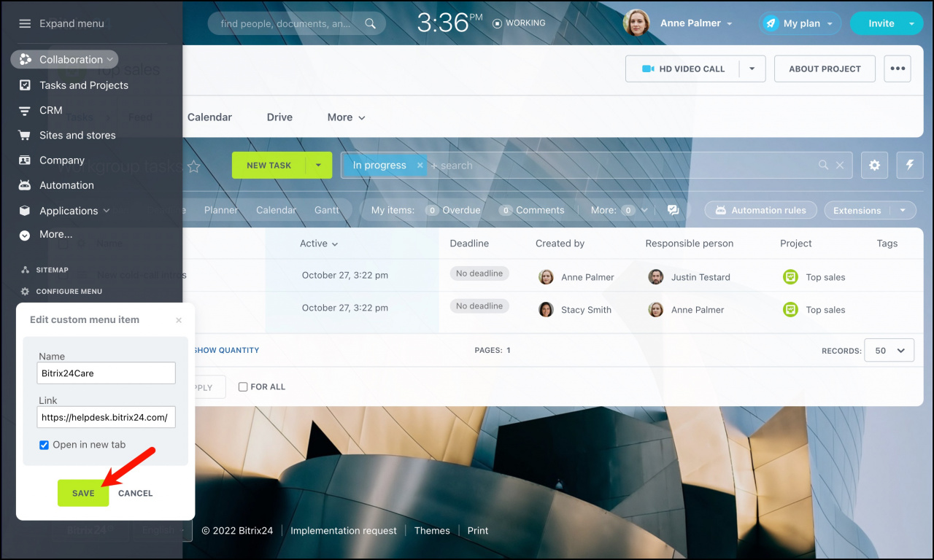Click the Tasks and Projects icon

click(25, 85)
